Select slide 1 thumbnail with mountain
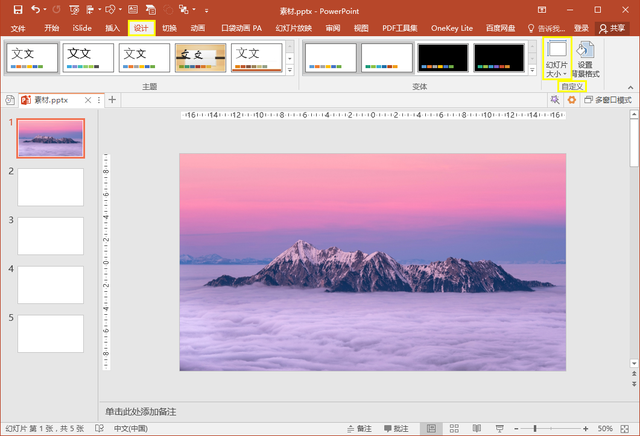This screenshot has width=640, height=436. point(51,138)
